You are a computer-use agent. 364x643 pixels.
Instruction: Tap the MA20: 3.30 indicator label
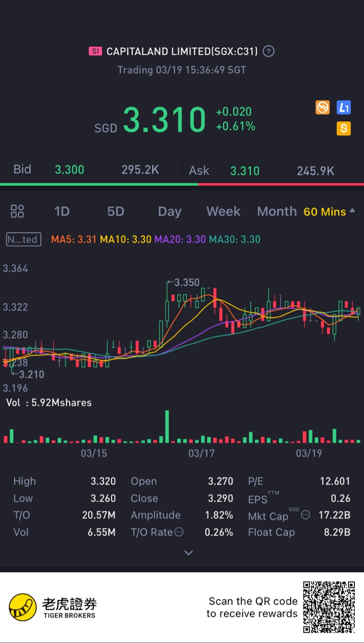tap(180, 239)
